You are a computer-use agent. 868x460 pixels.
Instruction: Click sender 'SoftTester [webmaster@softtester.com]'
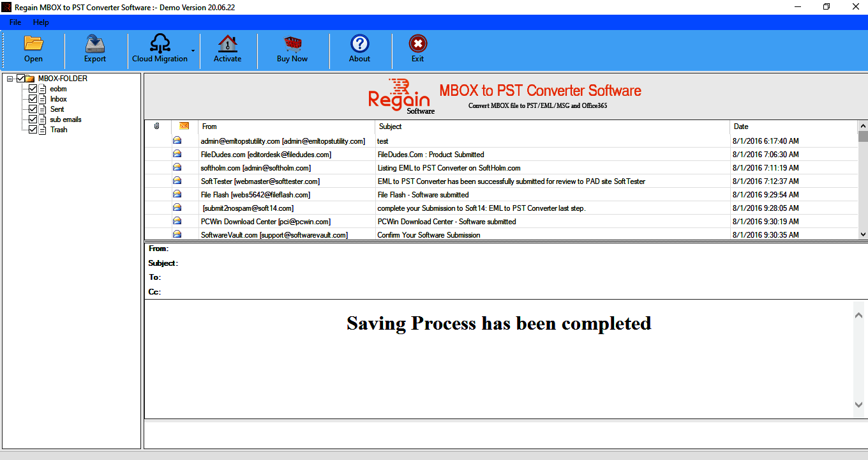pyautogui.click(x=260, y=181)
